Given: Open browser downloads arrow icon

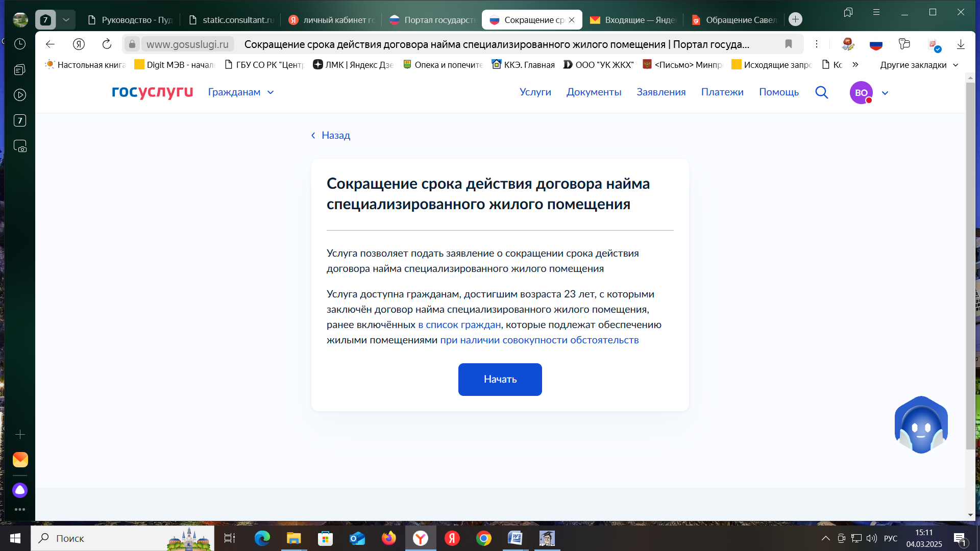Looking at the screenshot, I should 961,44.
